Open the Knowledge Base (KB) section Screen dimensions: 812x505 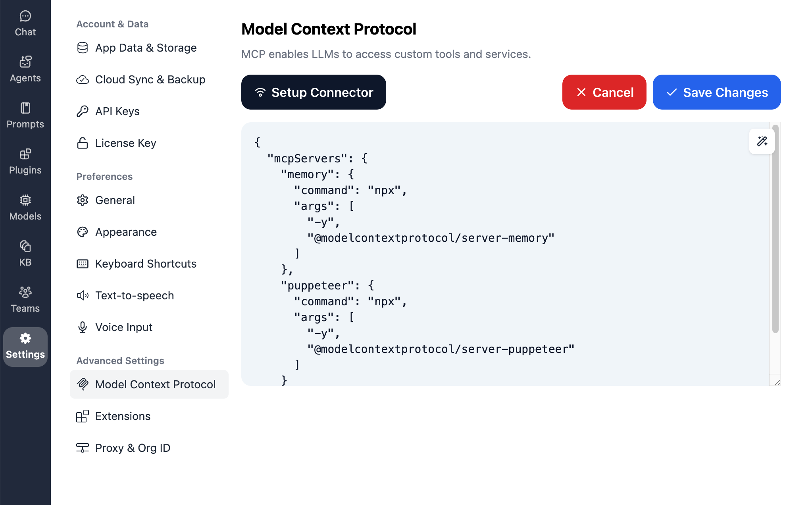coord(25,252)
